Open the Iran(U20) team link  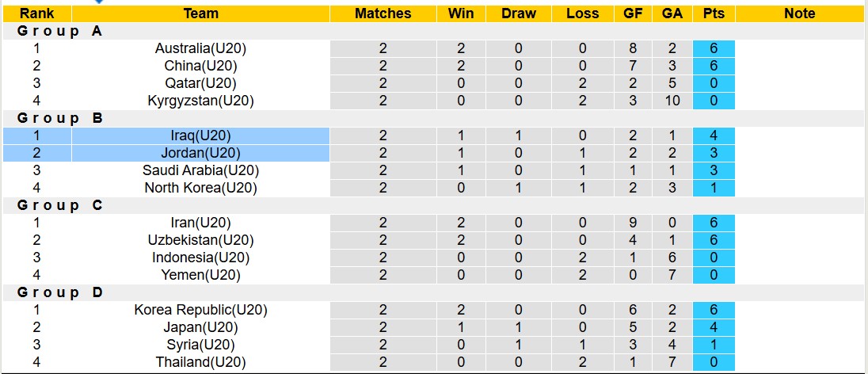click(x=200, y=223)
